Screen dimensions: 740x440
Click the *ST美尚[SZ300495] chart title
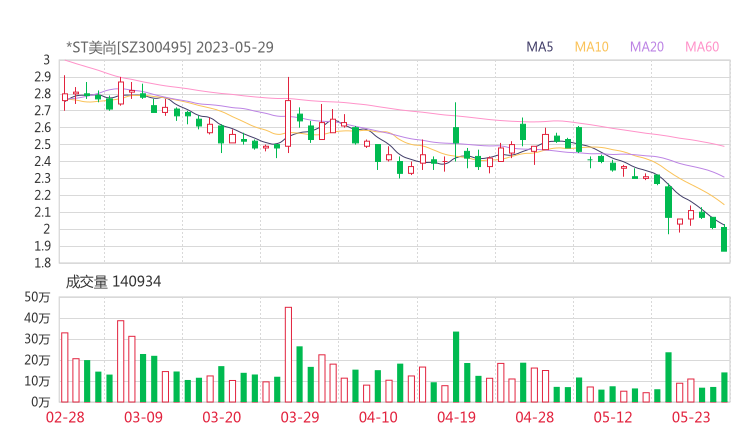coord(170,47)
